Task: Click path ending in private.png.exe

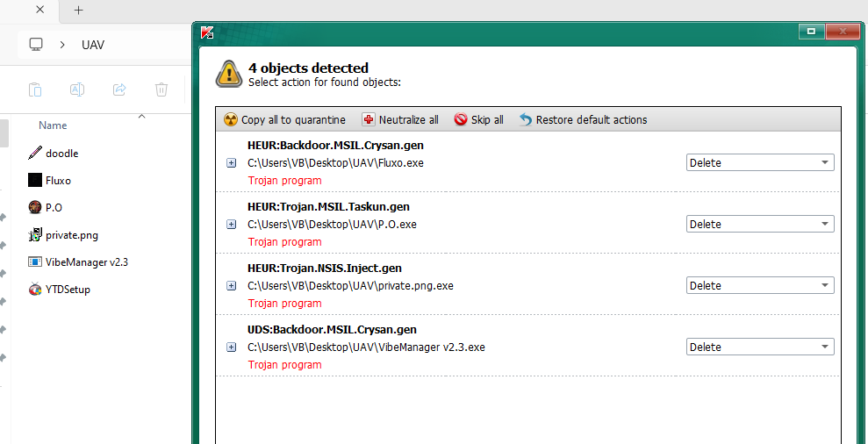Action: click(350, 286)
